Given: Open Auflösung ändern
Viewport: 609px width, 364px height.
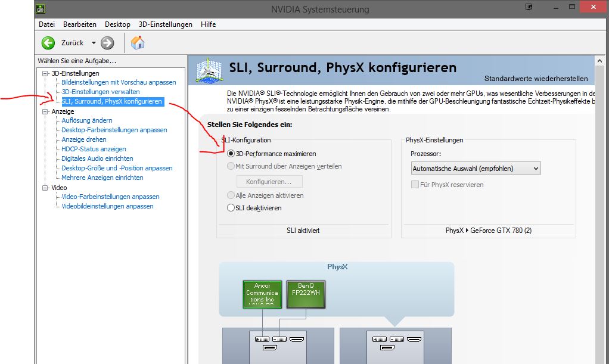Looking at the screenshot, I should click(x=87, y=120).
